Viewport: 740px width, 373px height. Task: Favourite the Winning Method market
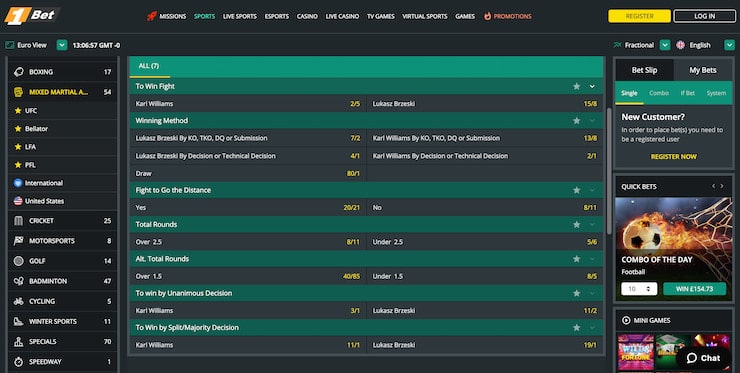point(576,121)
